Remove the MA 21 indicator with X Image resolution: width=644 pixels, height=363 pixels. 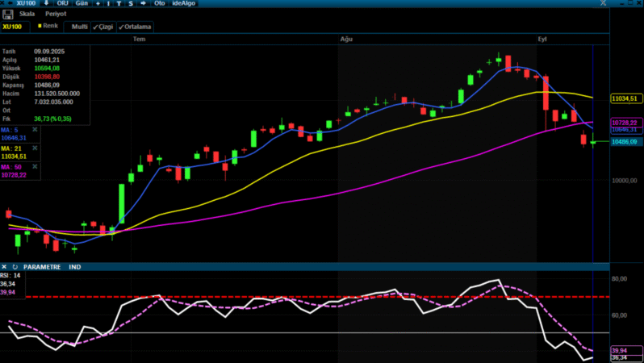point(35,148)
